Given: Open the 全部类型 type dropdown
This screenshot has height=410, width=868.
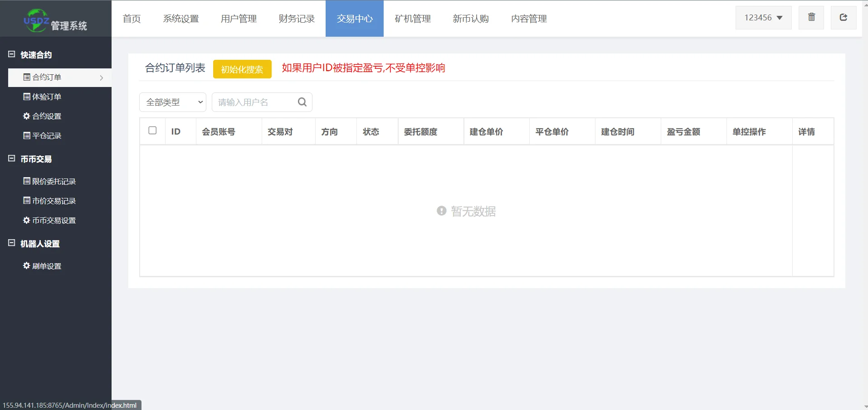Looking at the screenshot, I should point(173,102).
